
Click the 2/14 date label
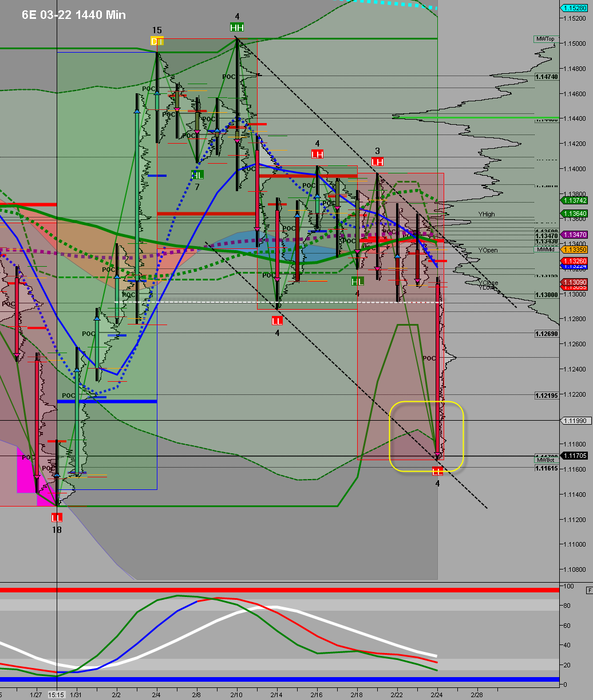pyautogui.click(x=277, y=695)
